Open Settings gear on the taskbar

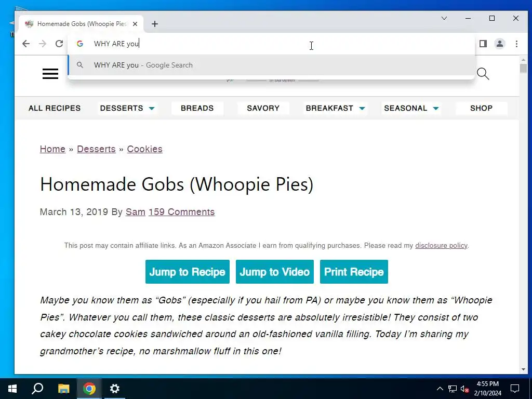pos(115,389)
